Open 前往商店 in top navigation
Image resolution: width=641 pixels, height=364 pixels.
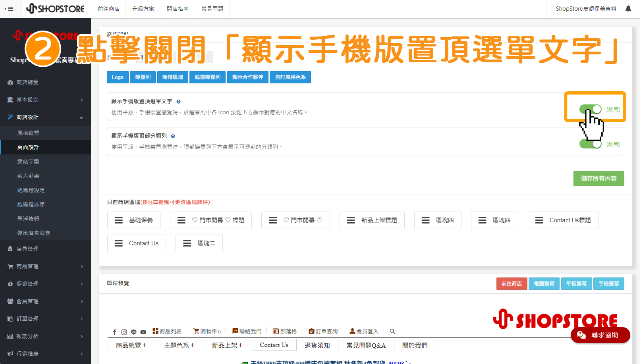(108, 9)
